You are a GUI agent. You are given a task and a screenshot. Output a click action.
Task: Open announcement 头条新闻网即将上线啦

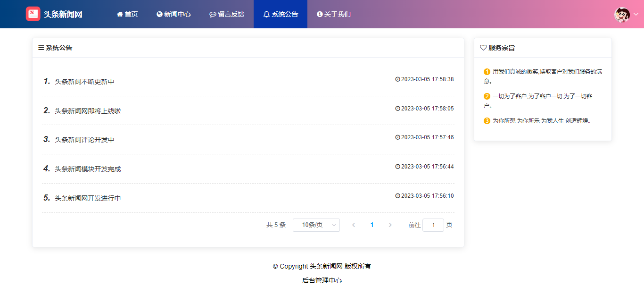(88, 111)
